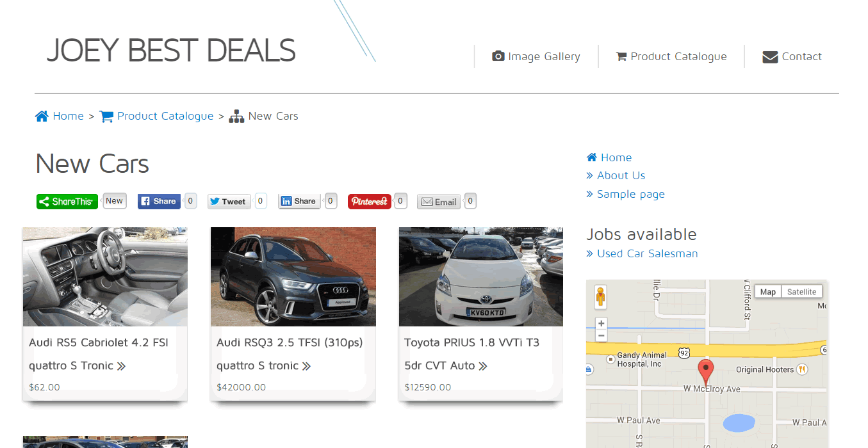Click the house icon in the breadcrumb

click(x=42, y=116)
